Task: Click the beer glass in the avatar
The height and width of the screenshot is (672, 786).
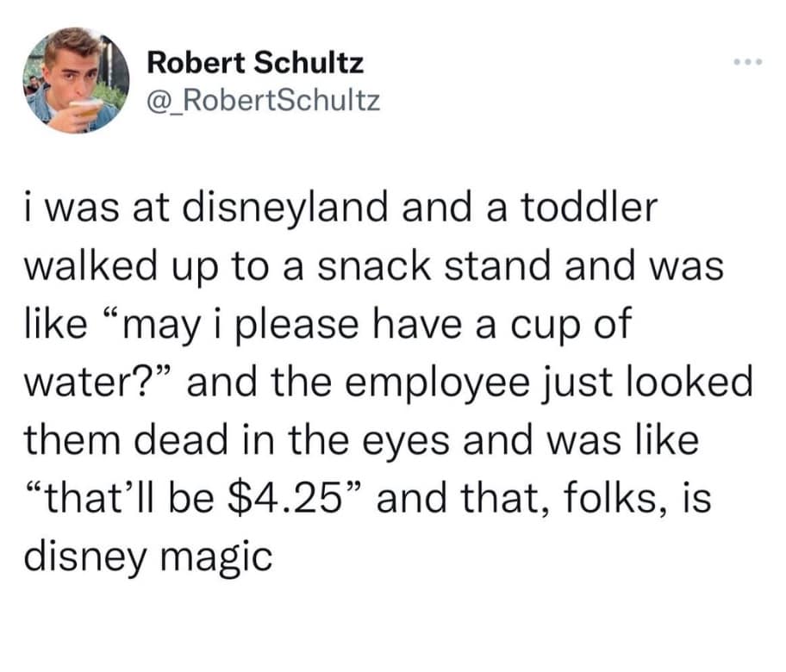Action: (x=85, y=109)
